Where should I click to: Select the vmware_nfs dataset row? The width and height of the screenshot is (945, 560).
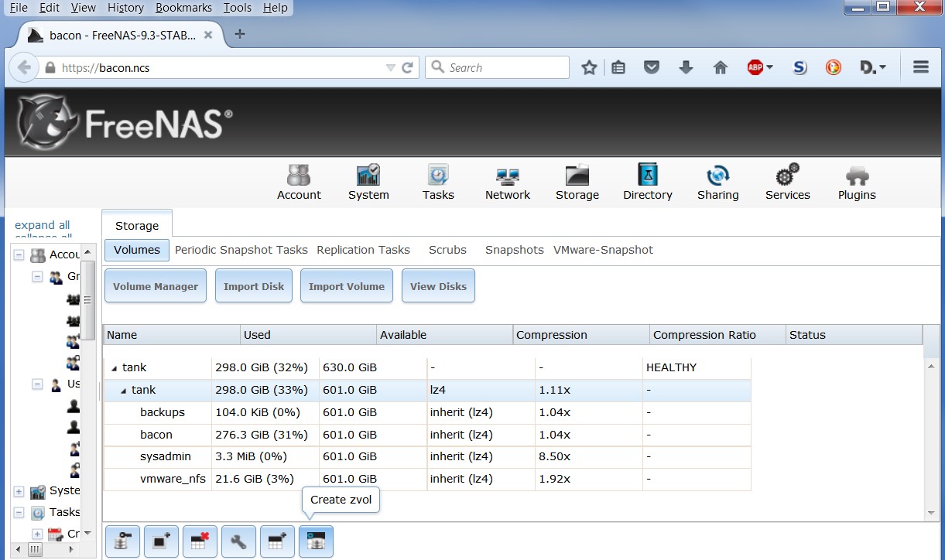pos(427,479)
